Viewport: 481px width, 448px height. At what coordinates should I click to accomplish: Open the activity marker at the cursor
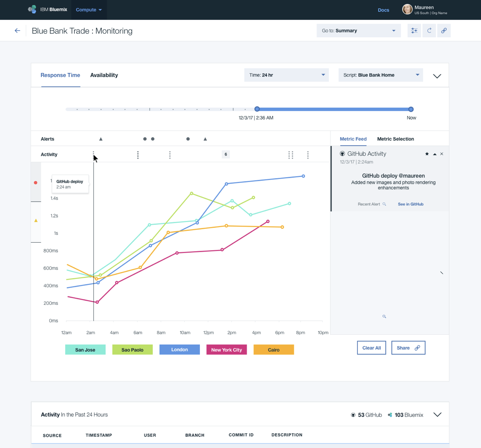pyautogui.click(x=93, y=154)
